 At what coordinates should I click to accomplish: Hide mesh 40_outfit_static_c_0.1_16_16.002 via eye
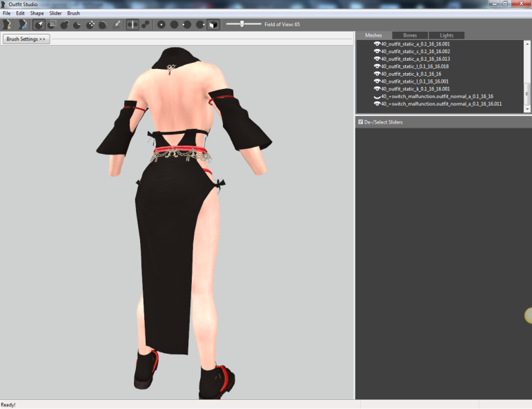tap(377, 51)
